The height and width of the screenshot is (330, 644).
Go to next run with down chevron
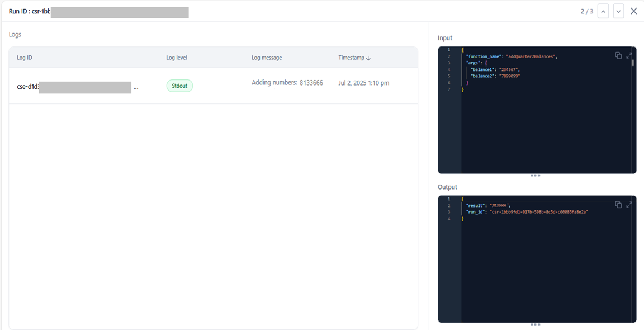pyautogui.click(x=618, y=11)
